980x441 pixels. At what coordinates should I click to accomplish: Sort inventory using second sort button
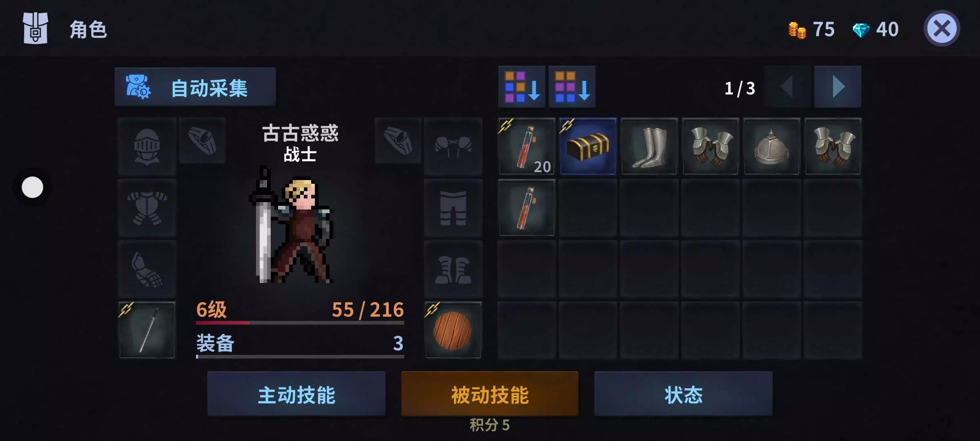(572, 87)
